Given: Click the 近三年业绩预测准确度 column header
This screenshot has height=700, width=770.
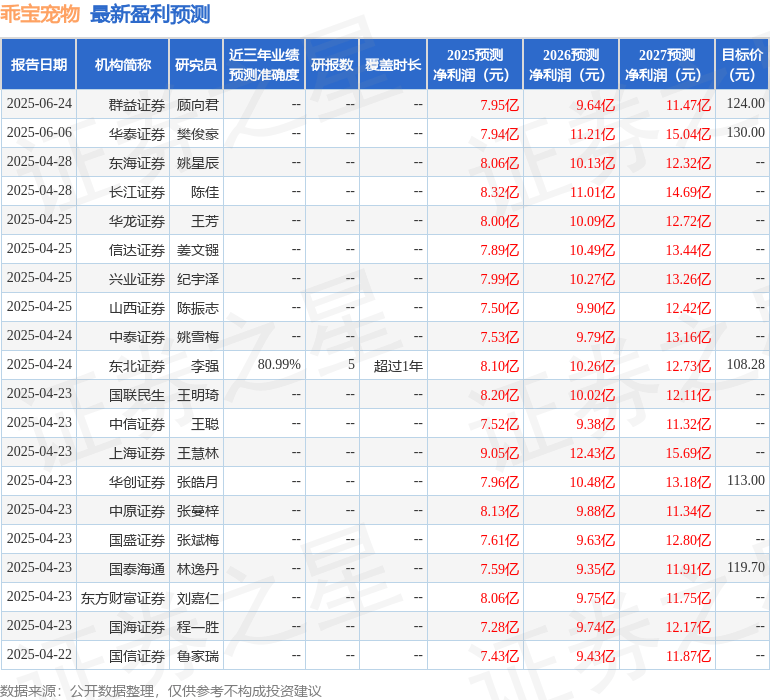Looking at the screenshot, I should [264, 64].
